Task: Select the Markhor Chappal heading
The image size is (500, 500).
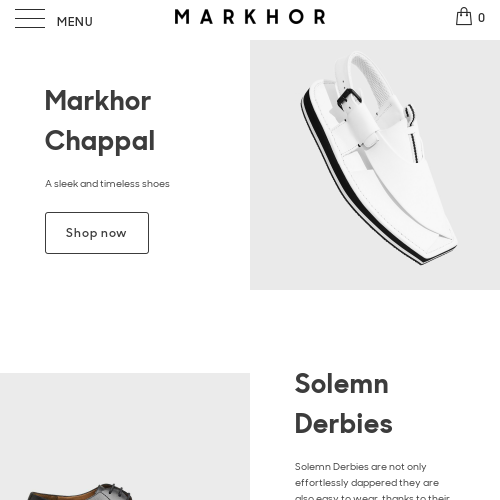Action: (x=100, y=121)
